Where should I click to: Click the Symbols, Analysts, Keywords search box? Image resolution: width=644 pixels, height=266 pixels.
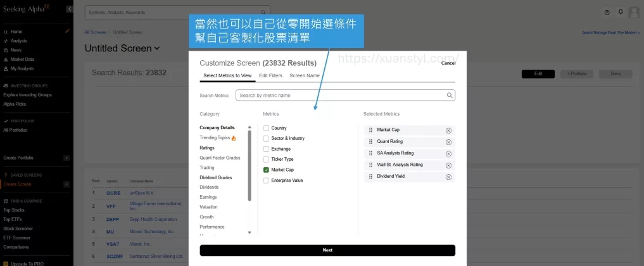(x=177, y=12)
